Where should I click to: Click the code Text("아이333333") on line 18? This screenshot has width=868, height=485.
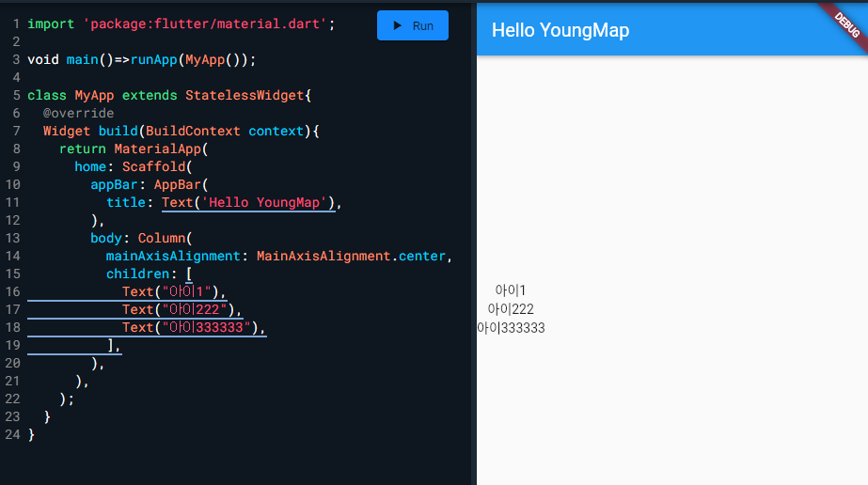[x=190, y=327]
